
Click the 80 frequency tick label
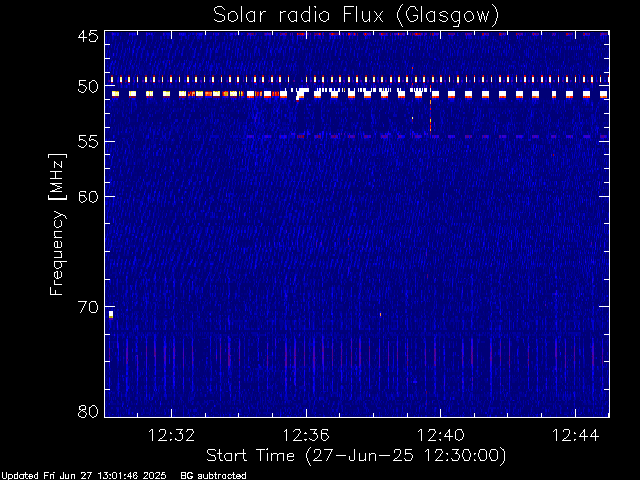[88, 411]
